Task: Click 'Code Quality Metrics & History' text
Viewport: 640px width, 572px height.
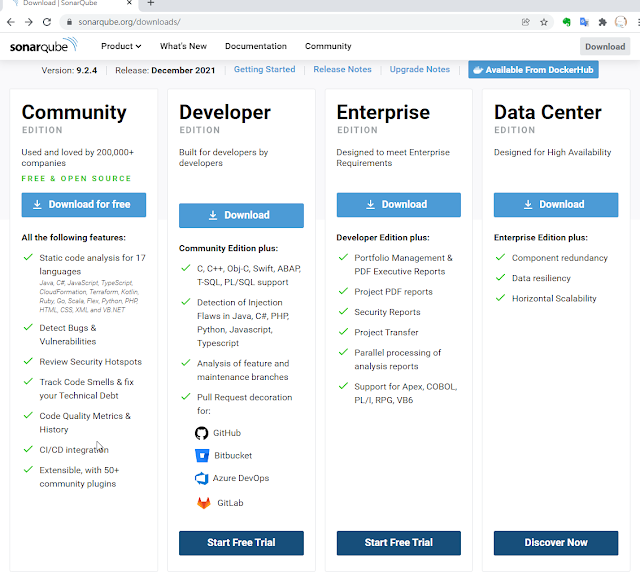Action: [x=85, y=423]
